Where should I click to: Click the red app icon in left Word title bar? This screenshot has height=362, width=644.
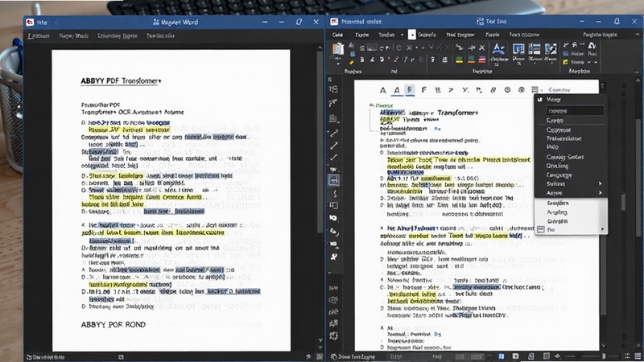click(x=30, y=23)
